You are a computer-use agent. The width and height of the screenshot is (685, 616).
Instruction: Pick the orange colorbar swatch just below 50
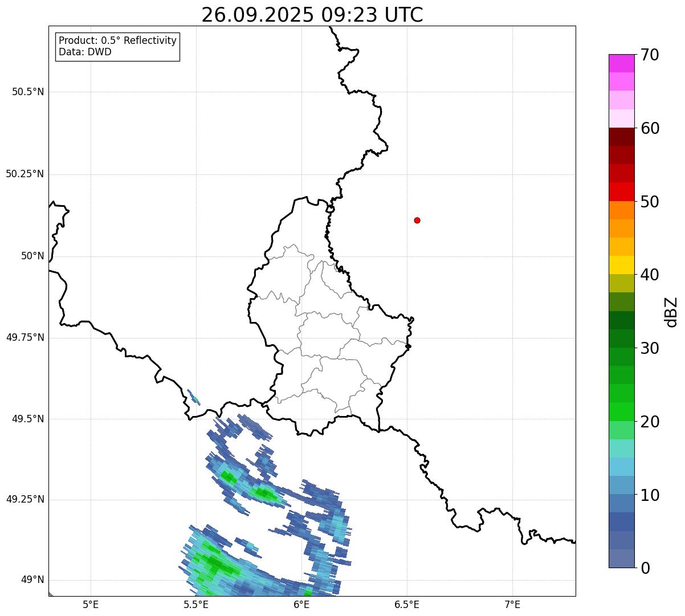[621, 210]
